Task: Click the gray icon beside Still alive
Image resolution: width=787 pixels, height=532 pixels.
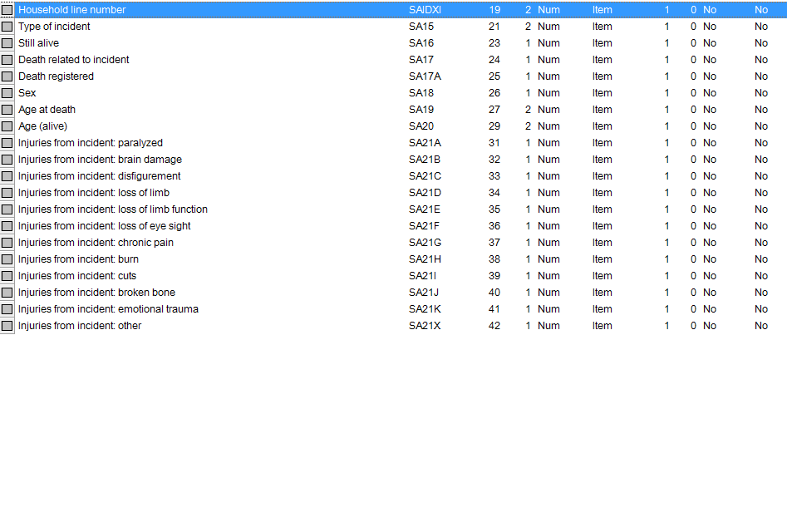Action: (7, 43)
